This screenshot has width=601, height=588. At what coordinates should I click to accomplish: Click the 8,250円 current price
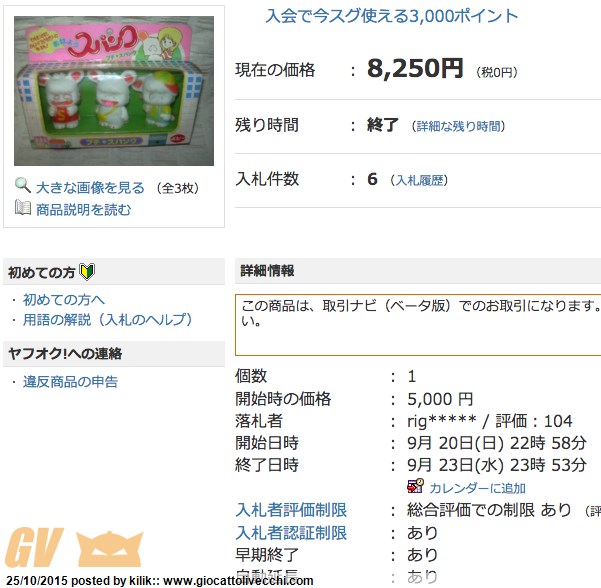[x=415, y=69]
